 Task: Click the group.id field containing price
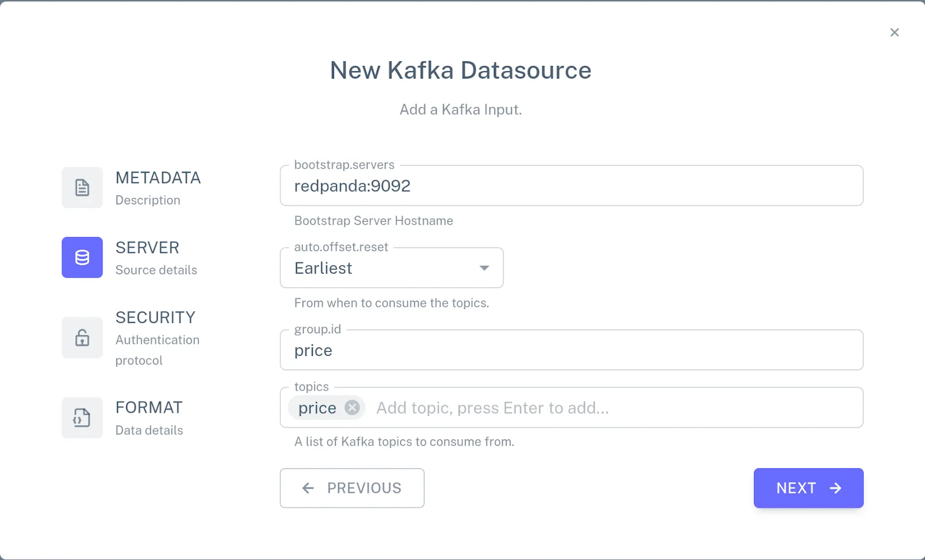click(x=571, y=350)
